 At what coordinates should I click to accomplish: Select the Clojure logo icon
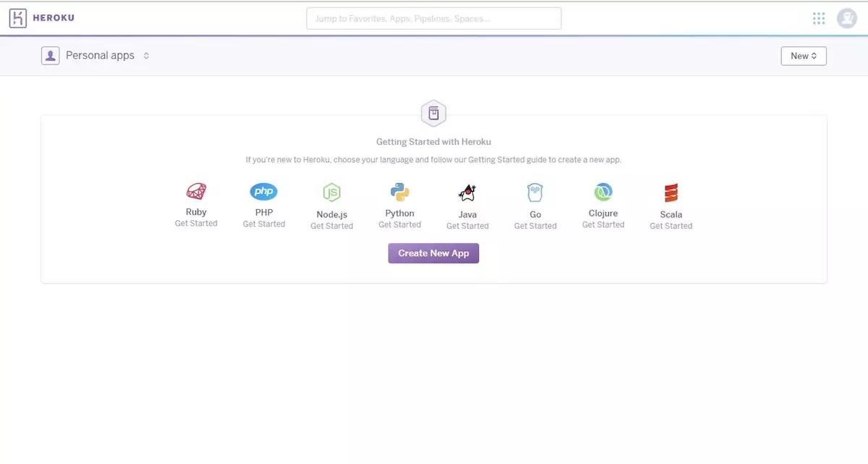[603, 192]
